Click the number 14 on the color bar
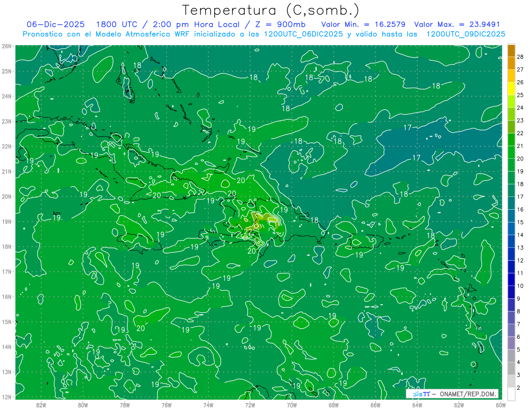532x411 pixels. click(520, 235)
